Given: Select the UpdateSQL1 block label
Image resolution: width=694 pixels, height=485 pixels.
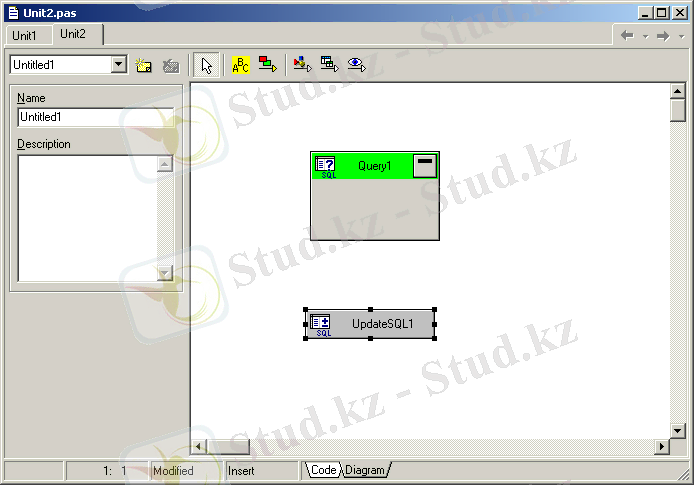Looking at the screenshot, I should click(x=382, y=324).
